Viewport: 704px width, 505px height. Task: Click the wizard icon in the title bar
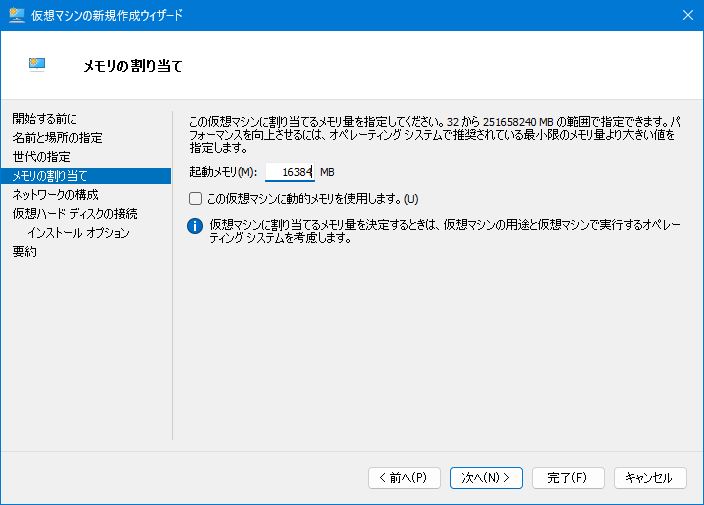point(17,15)
